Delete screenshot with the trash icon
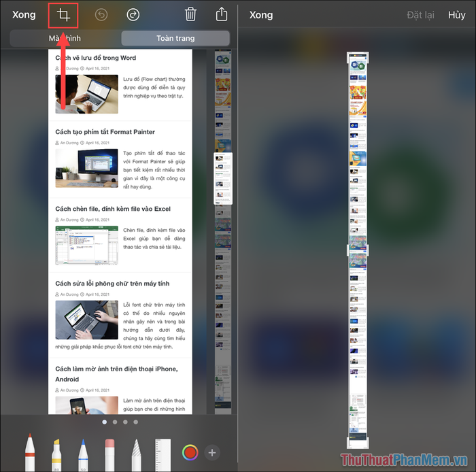 tap(190, 14)
